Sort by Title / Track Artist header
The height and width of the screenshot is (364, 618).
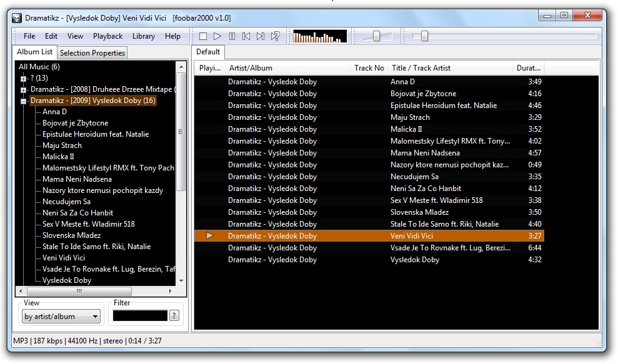[x=450, y=68]
